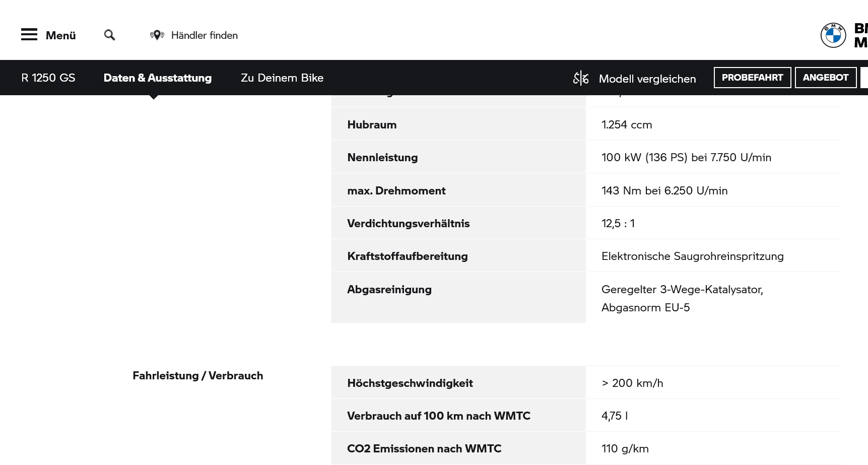This screenshot has height=465, width=868.
Task: Click the BMW roundel logo
Action: (x=833, y=35)
